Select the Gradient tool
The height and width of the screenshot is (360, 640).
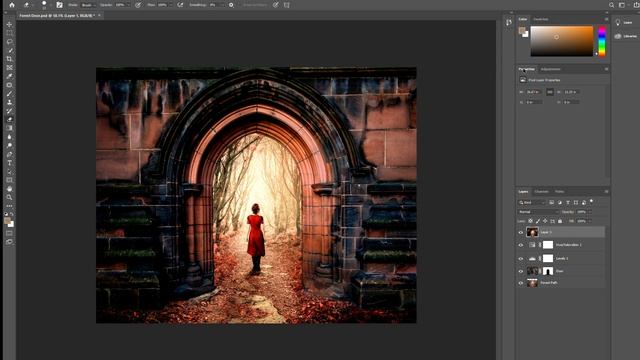(x=9, y=128)
